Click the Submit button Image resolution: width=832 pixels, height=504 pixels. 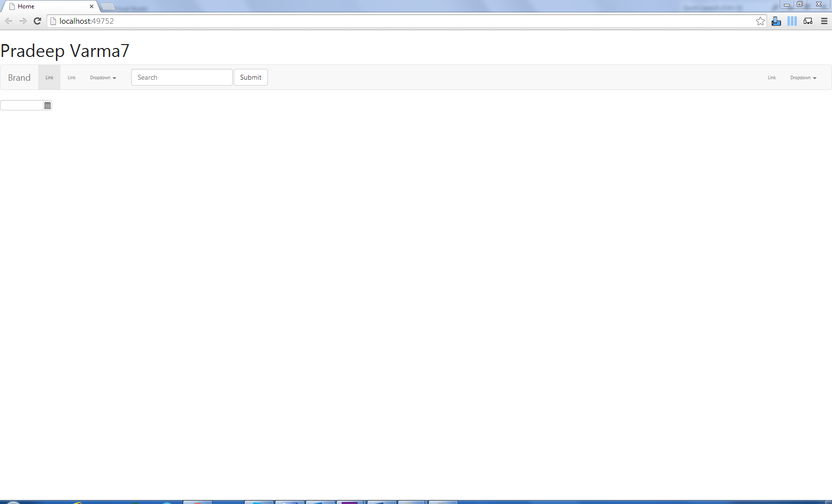pos(251,77)
